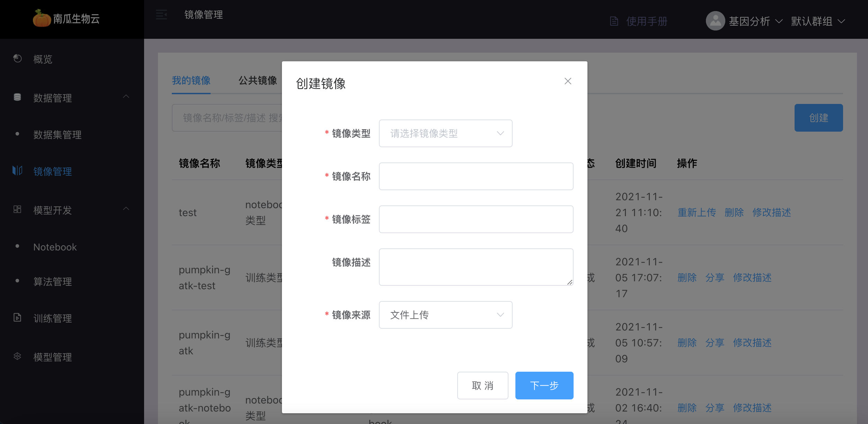Click 删除 for pumpkin-gatk-test

coord(687,277)
